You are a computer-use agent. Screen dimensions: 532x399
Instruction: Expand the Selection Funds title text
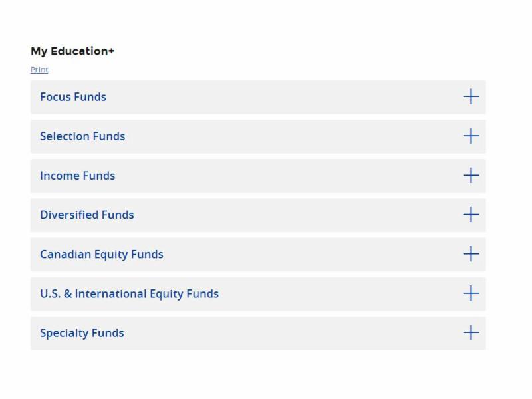(82, 136)
